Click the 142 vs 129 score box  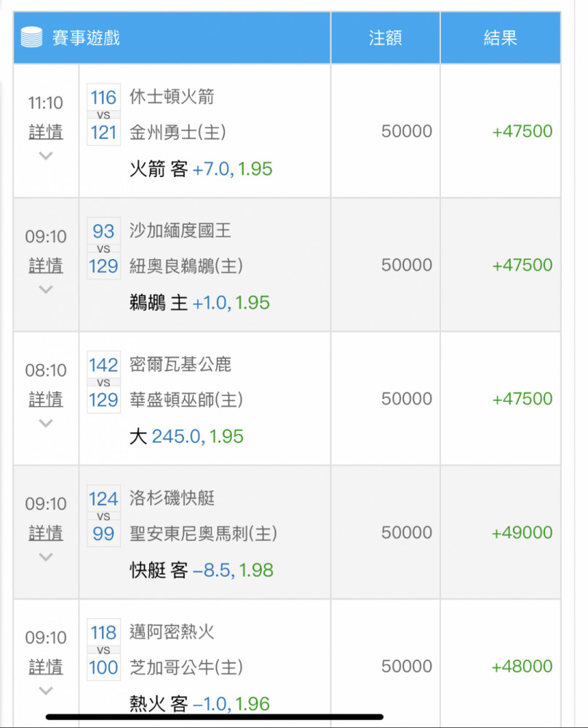pyautogui.click(x=103, y=382)
